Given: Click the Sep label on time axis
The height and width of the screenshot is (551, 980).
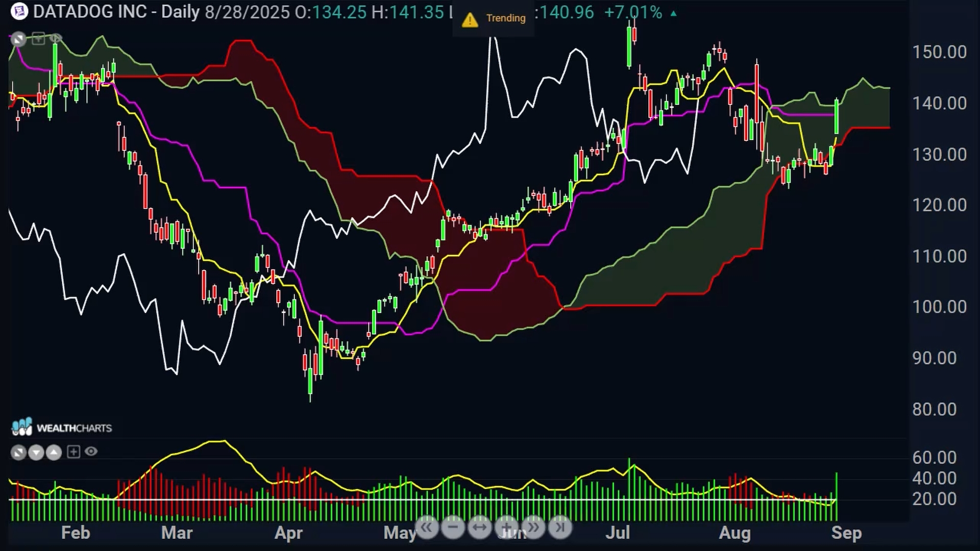Looking at the screenshot, I should [846, 533].
